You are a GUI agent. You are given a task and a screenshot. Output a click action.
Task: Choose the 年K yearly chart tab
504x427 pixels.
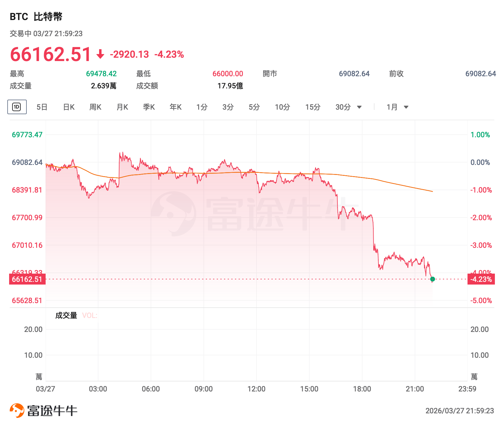[176, 107]
